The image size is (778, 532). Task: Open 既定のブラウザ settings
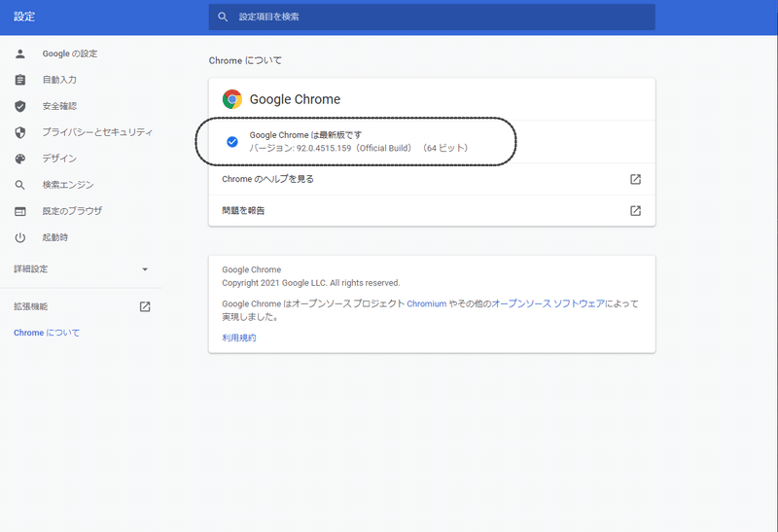72,211
